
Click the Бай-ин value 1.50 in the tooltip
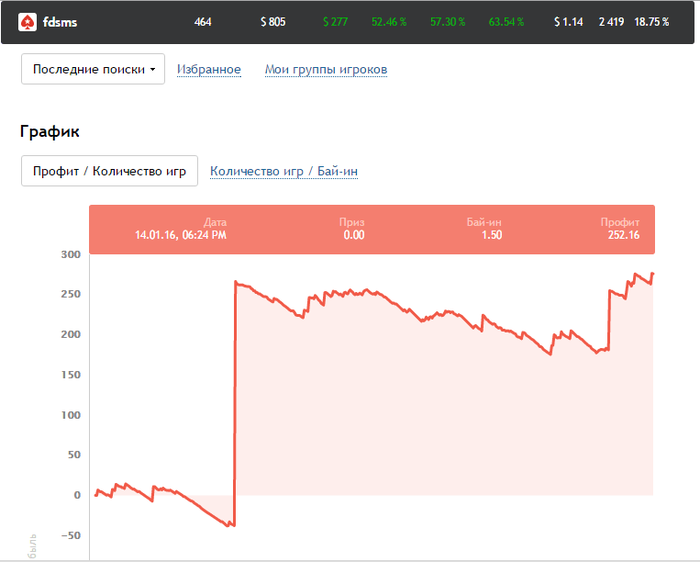tap(491, 235)
